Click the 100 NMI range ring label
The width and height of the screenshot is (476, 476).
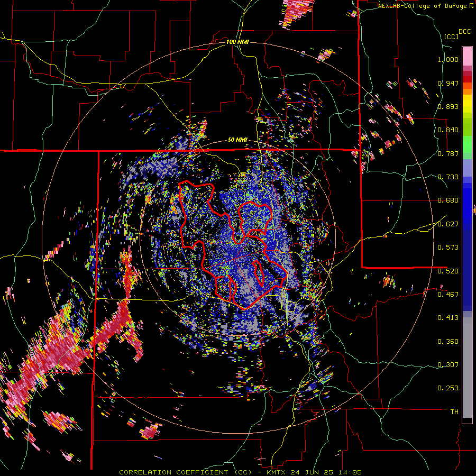point(237,42)
